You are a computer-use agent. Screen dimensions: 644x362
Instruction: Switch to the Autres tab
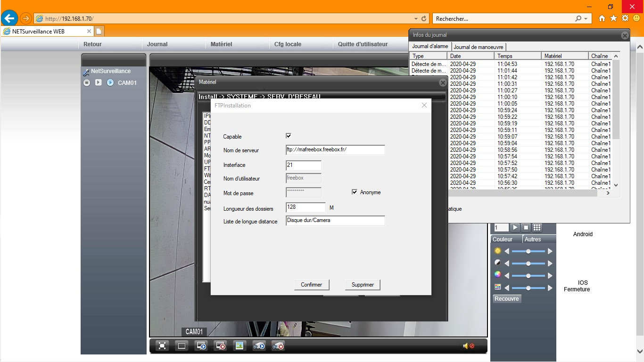(x=533, y=239)
